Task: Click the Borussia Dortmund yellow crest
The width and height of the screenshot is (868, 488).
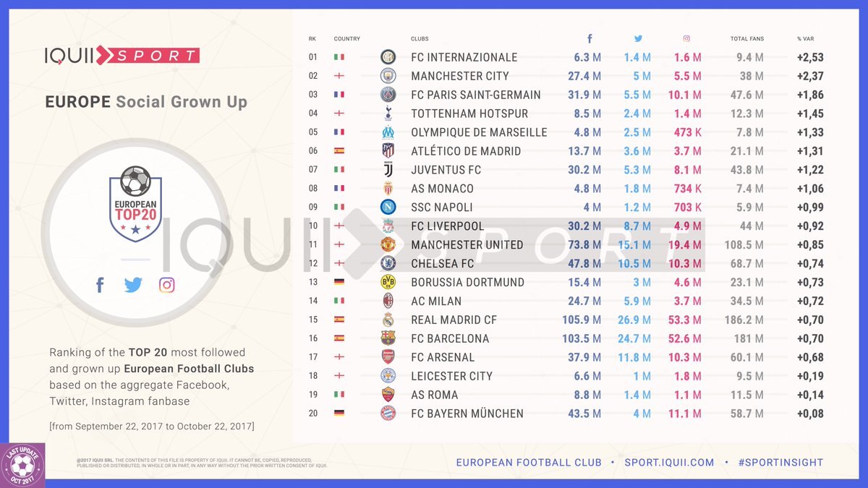Action: coord(388,283)
